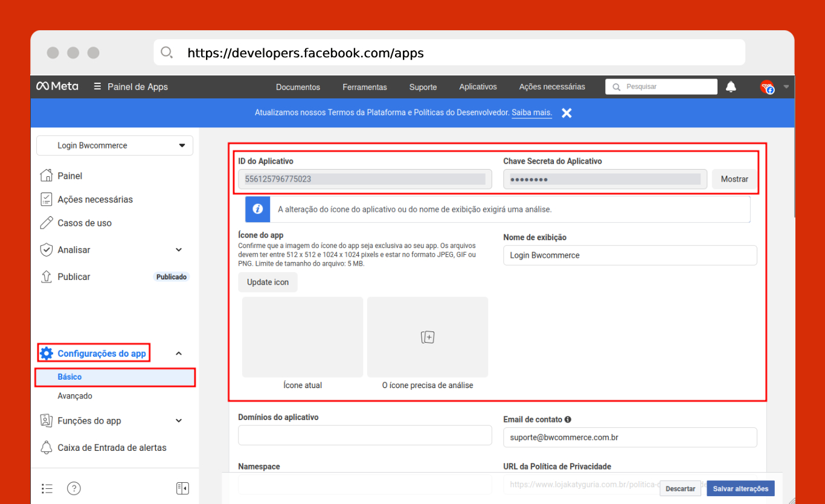Collapse the Configurações do app section chevron

(179, 354)
